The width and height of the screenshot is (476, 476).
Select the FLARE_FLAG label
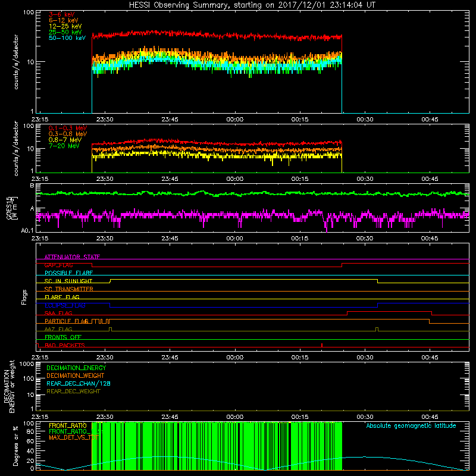[x=62, y=297]
